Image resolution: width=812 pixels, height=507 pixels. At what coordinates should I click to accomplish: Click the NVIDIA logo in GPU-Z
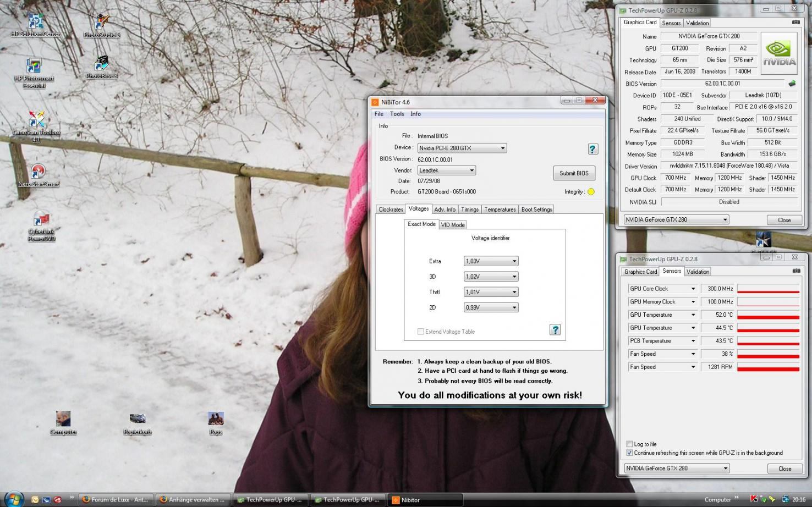pyautogui.click(x=779, y=53)
